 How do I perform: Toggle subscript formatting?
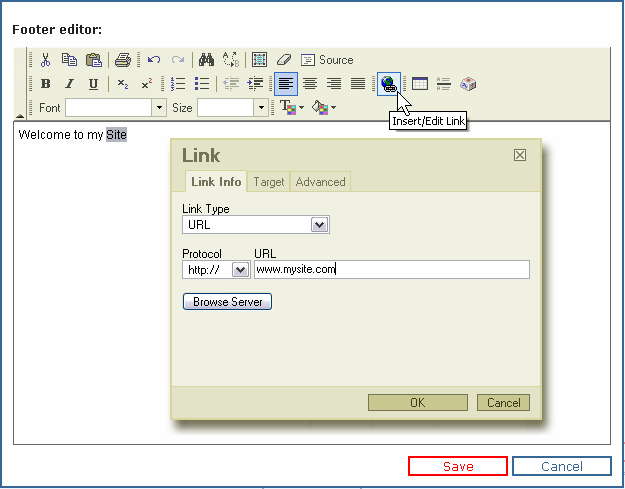(x=123, y=84)
